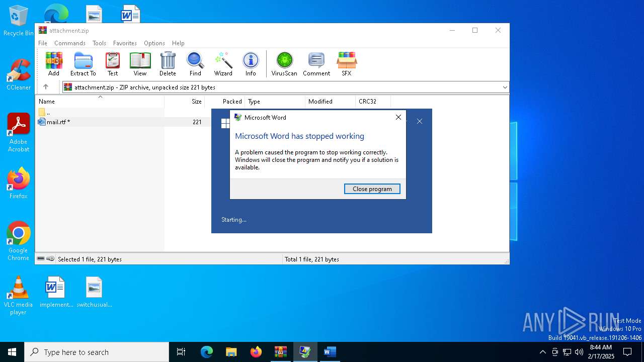Switch to Word taskbar button
644x362 pixels.
330,352
